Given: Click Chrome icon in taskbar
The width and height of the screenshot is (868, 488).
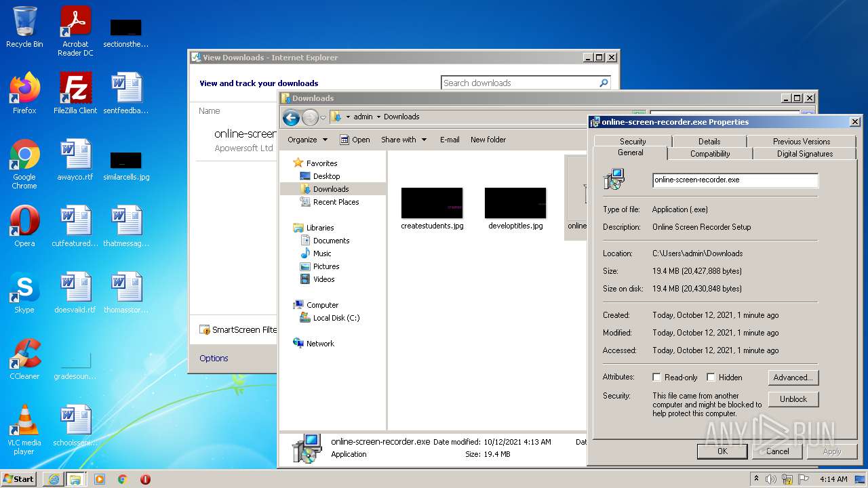Looking at the screenshot, I should [123, 479].
